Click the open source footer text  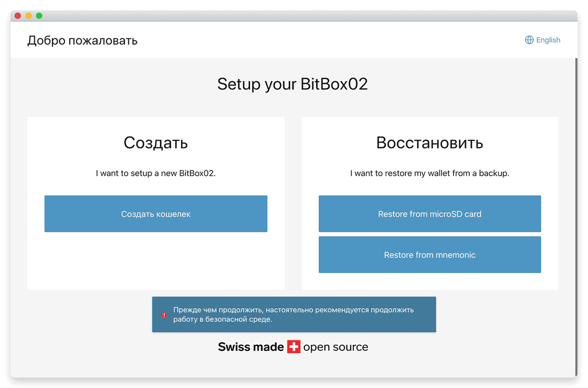[x=336, y=347]
